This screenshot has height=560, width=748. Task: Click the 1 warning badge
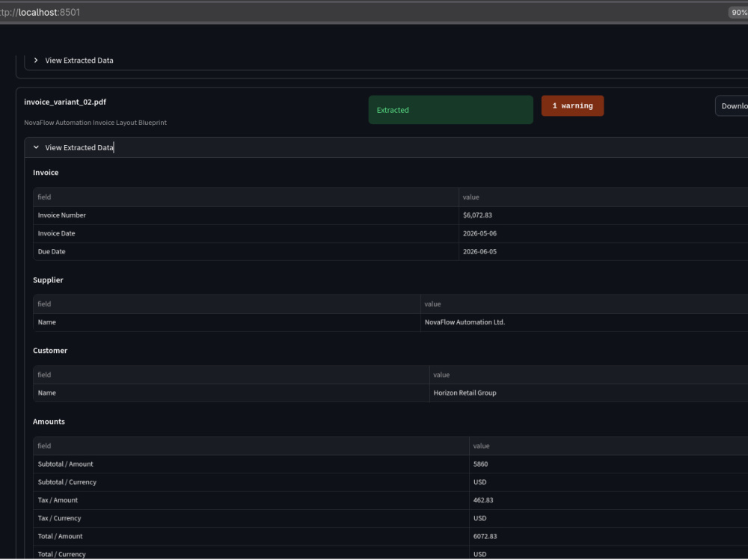click(572, 106)
